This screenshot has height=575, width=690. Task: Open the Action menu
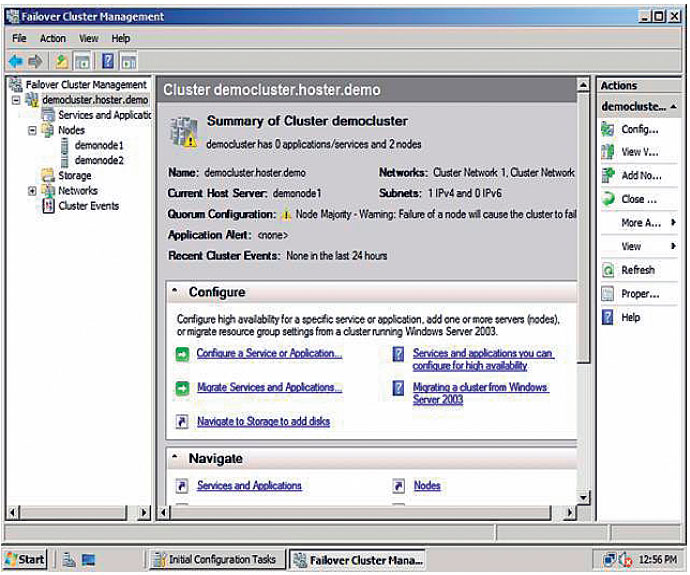(53, 39)
